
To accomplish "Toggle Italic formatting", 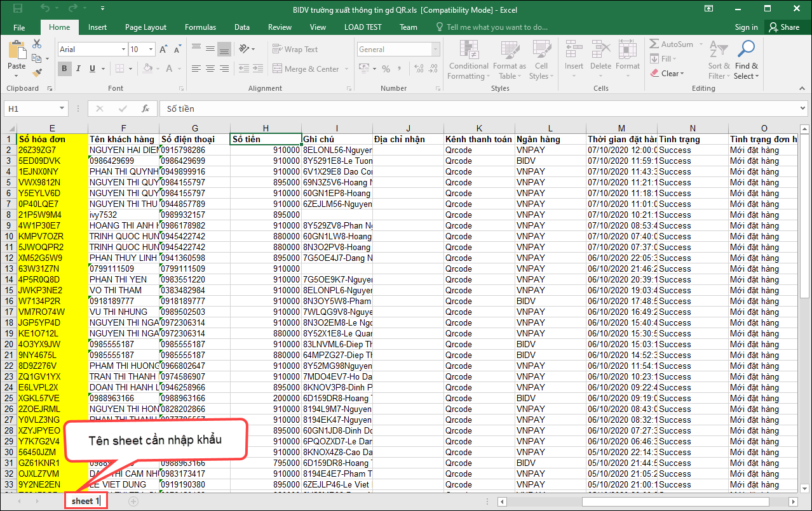I will click(79, 69).
